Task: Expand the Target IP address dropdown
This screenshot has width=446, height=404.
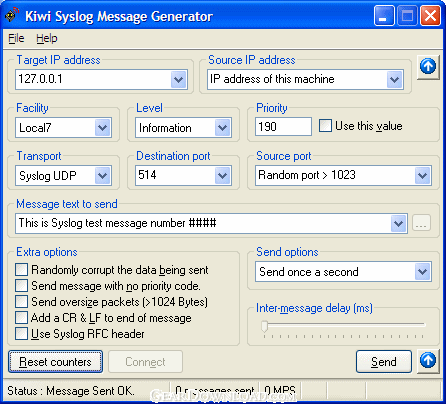Action: [x=179, y=80]
